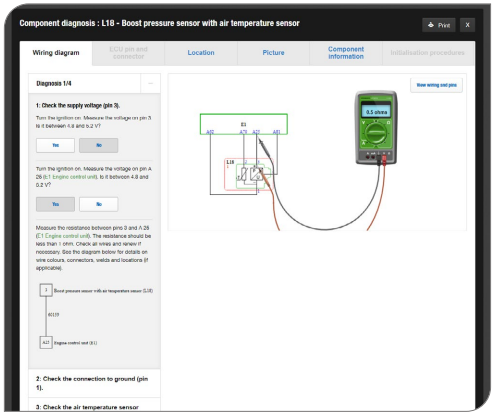Image resolution: width=496 pixels, height=413 pixels.
Task: Expand step 3: Check the air temperature sensor
Action: pyautogui.click(x=94, y=405)
